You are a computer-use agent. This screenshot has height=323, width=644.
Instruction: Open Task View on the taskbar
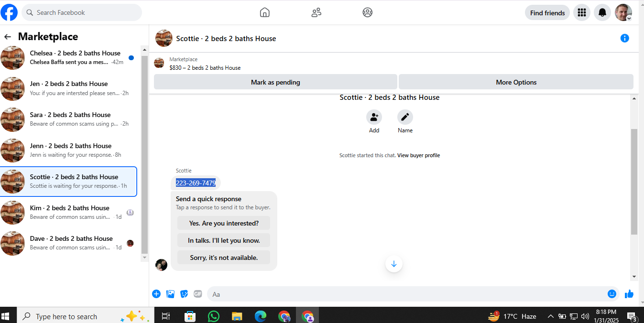(165, 316)
